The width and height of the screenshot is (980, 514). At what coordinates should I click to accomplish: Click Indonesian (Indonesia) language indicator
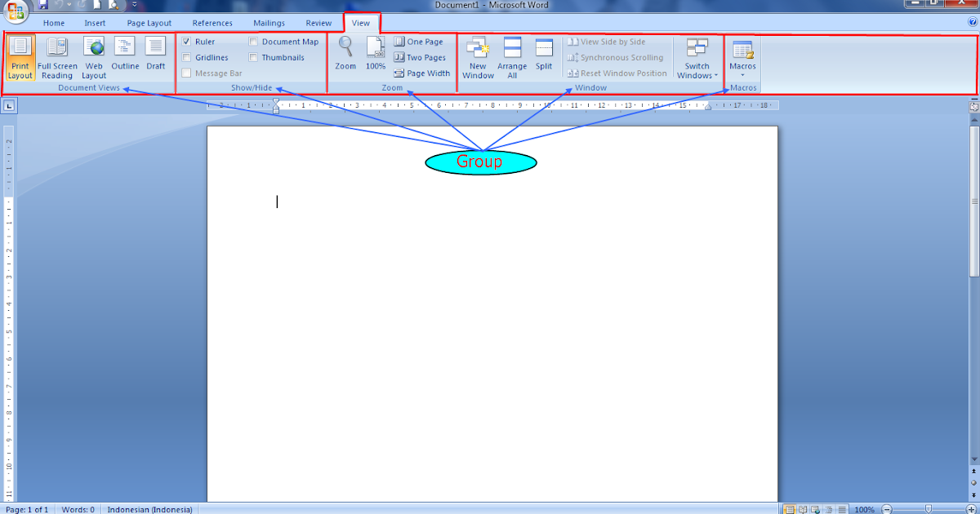[x=150, y=509]
